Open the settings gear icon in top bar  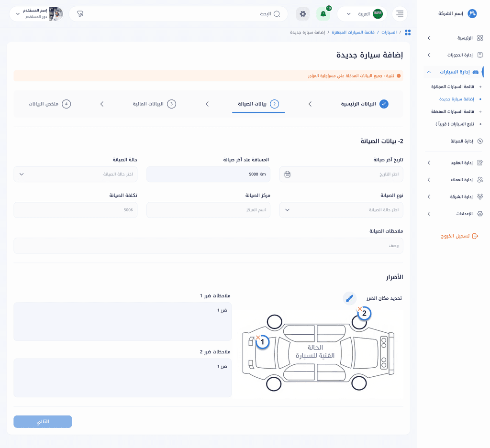point(302,14)
